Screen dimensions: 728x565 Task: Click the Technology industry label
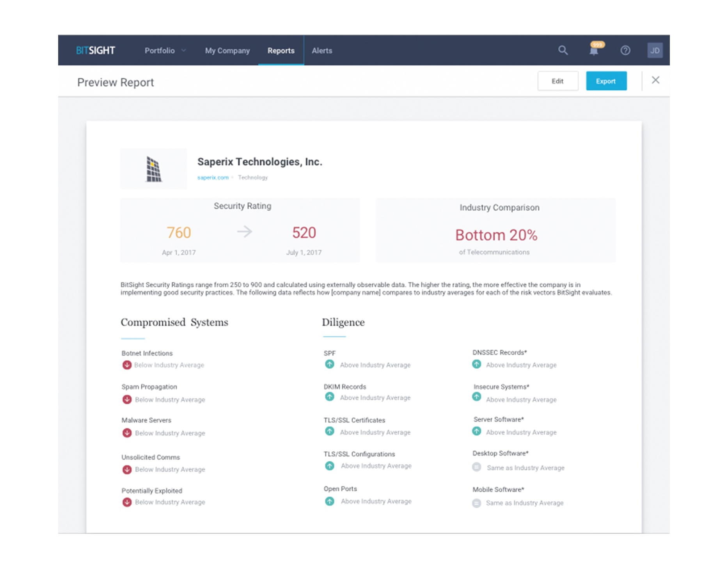tap(253, 177)
